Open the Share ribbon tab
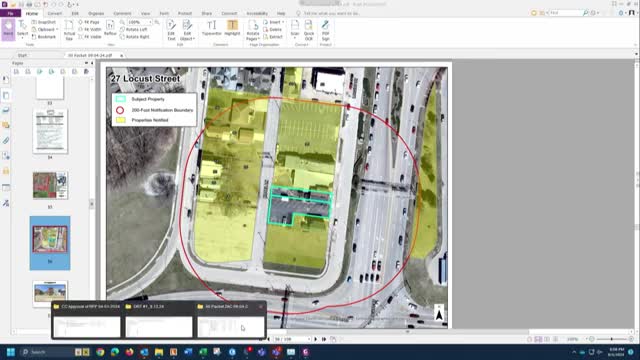The image size is (640, 360). [207, 13]
